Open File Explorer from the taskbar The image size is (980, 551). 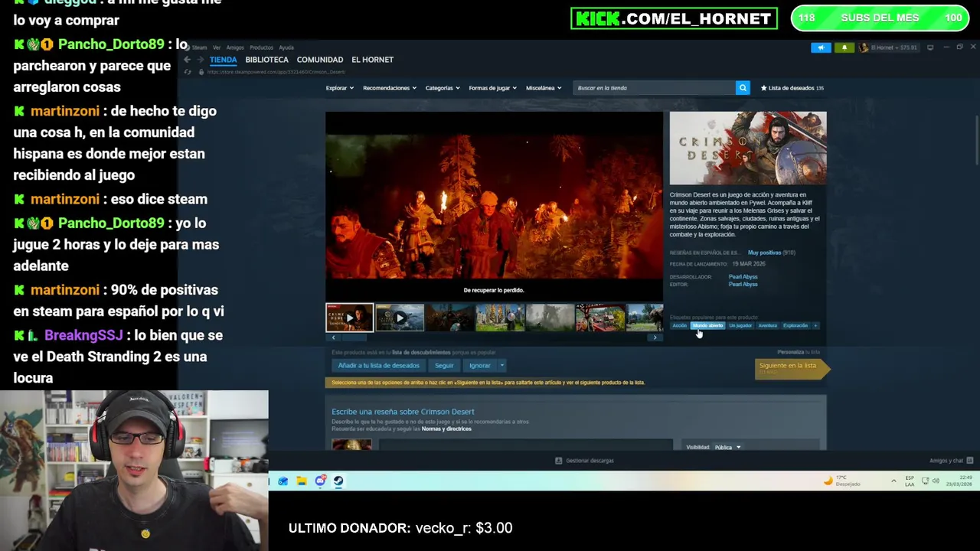tap(302, 481)
